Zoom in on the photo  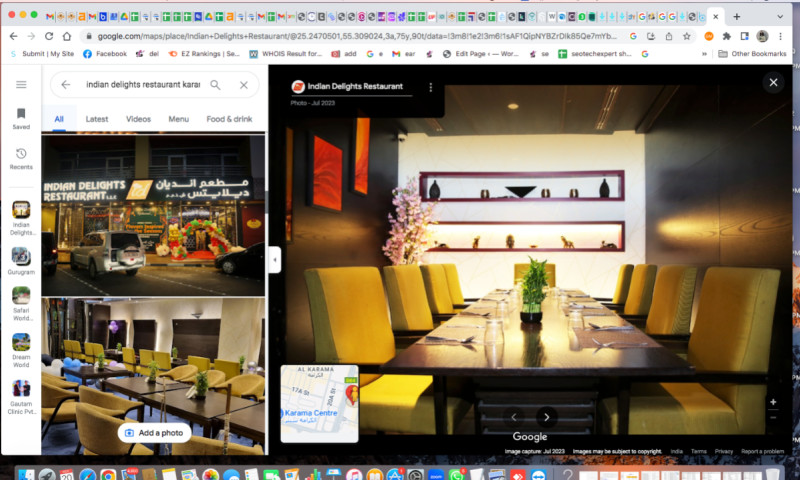773,402
